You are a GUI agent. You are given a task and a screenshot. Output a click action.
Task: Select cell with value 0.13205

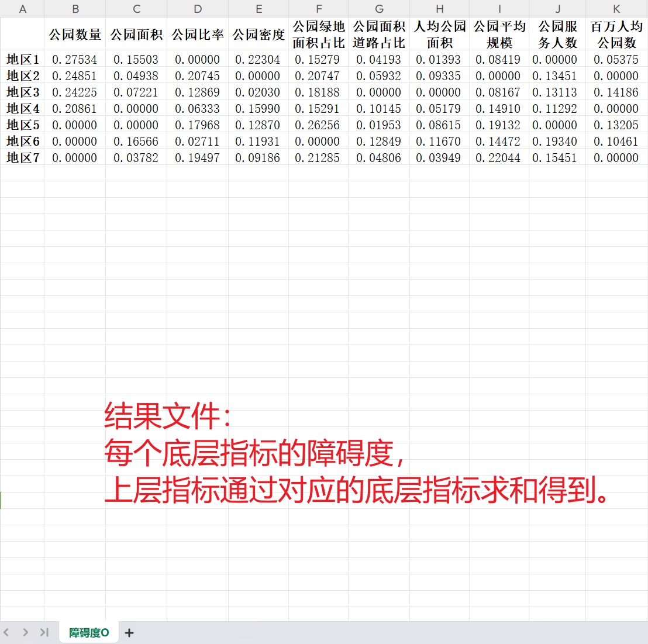coord(616,125)
